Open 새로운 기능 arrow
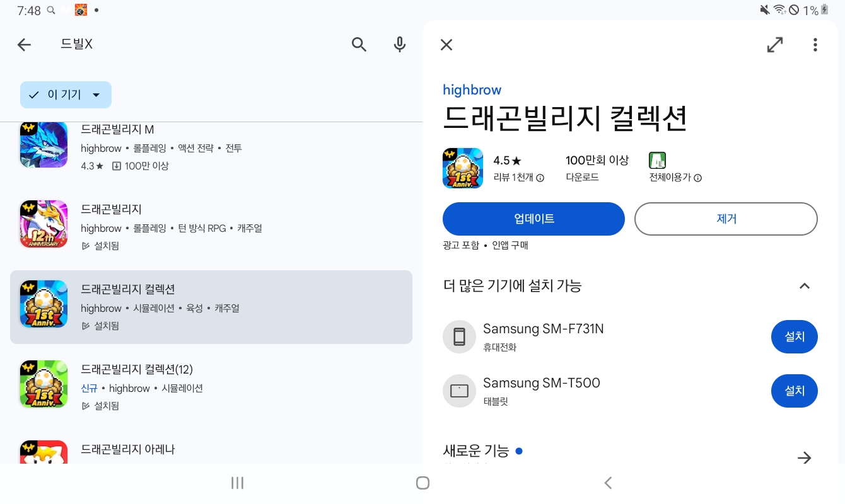 point(804,457)
